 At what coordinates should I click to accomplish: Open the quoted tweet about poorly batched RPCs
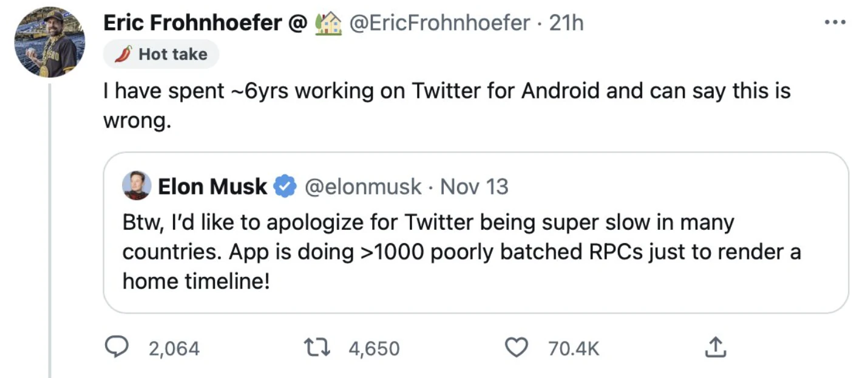point(461,250)
